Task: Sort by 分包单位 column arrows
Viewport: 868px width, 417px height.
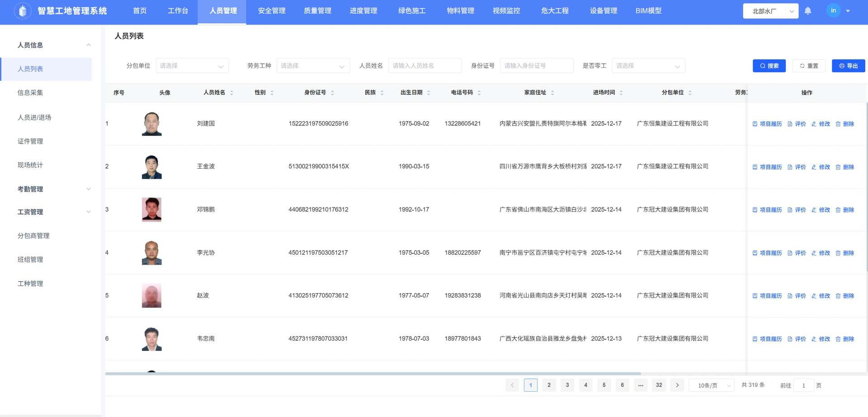Action: [x=690, y=93]
